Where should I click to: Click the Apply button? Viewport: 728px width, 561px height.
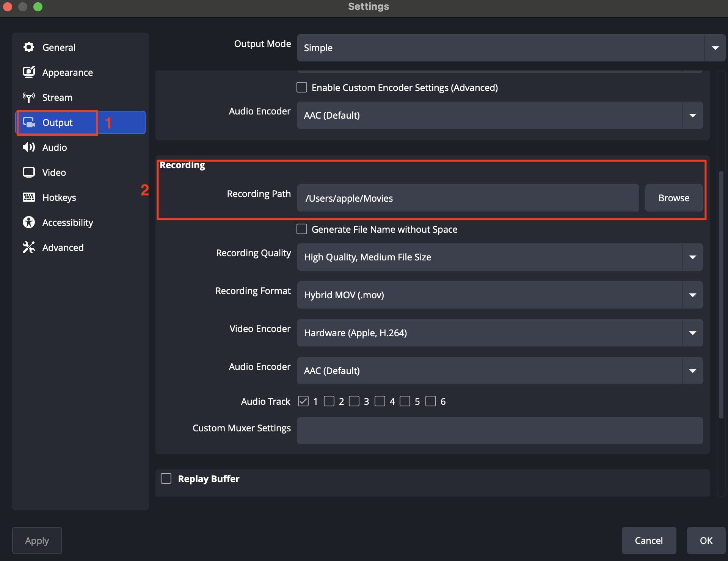(37, 541)
